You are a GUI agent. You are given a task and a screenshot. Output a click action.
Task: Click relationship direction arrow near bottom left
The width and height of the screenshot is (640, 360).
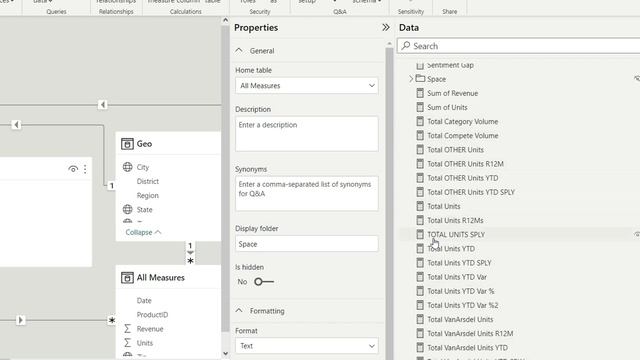point(20,320)
